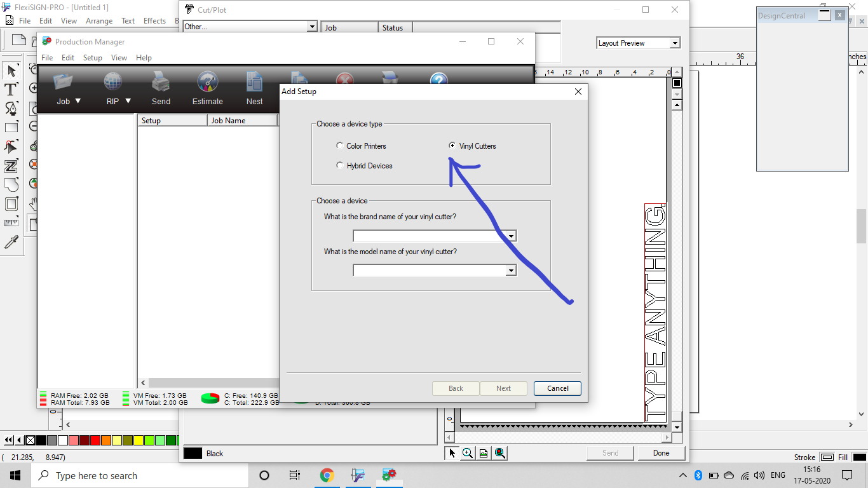Select the Hybrid Devices radio button
Viewport: 868px width, 488px height.
click(340, 165)
